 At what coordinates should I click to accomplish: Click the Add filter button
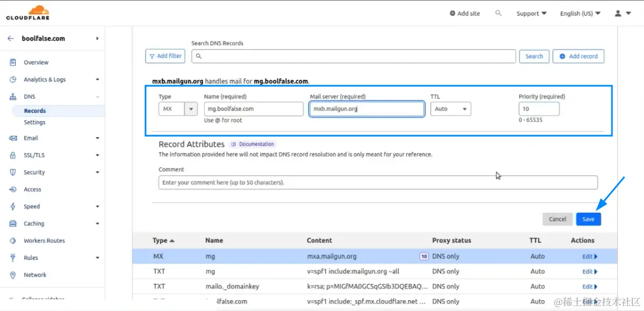[166, 56]
